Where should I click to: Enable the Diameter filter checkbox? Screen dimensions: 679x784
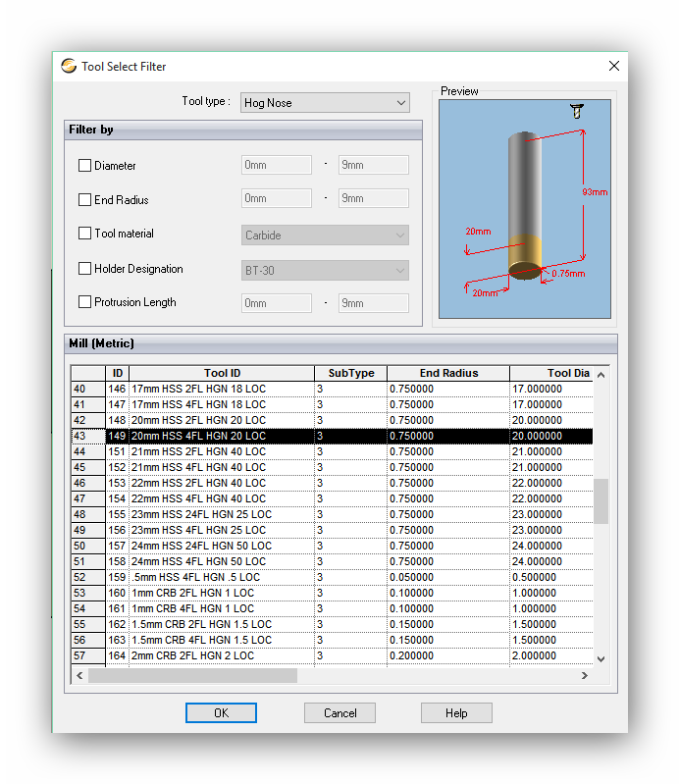click(85, 166)
